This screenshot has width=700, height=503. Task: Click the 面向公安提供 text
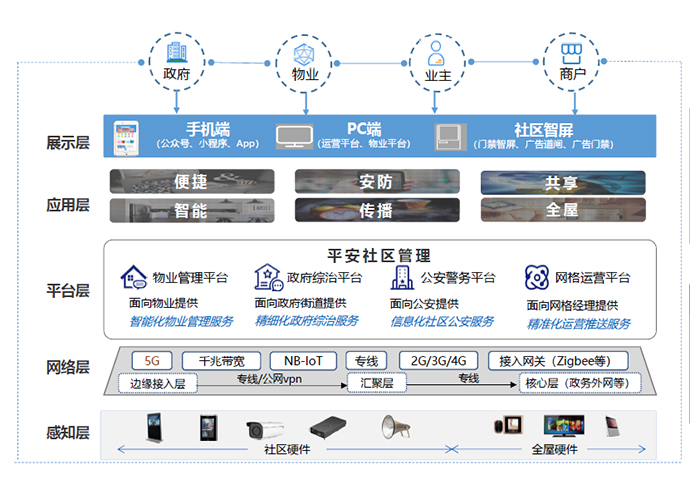424,304
